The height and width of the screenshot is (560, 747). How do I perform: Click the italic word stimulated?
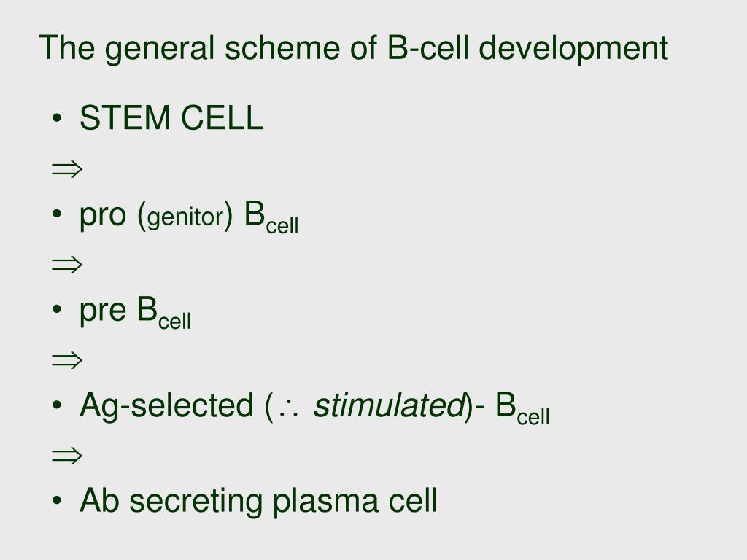[389, 405]
